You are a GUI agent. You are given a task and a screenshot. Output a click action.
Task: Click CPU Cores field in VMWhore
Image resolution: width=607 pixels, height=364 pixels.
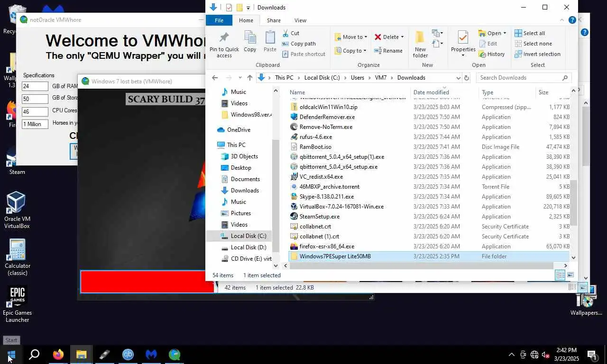click(x=35, y=111)
